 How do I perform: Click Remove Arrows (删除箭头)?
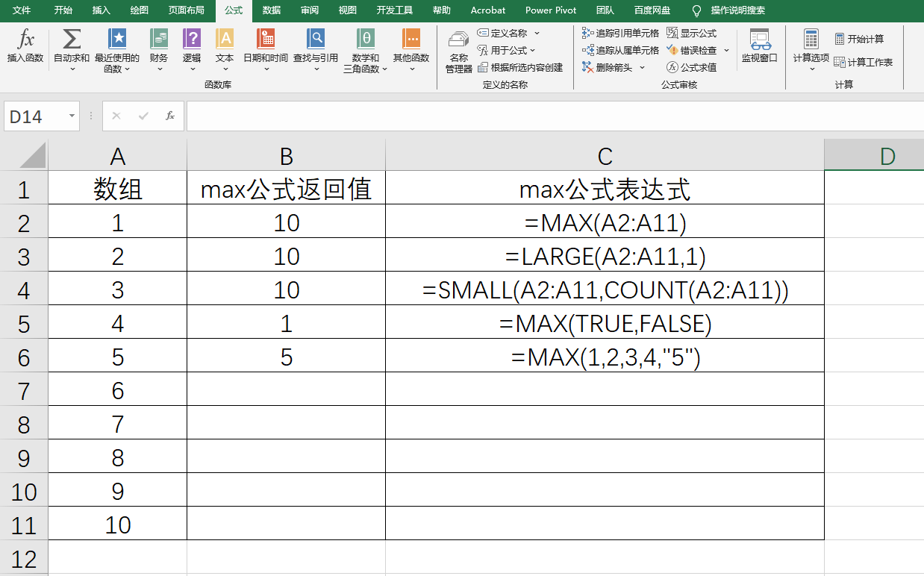(608, 67)
